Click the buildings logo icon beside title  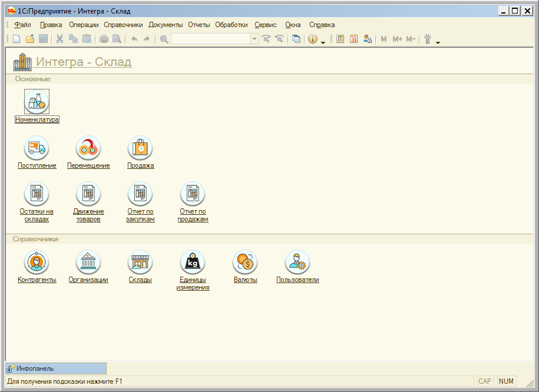[x=22, y=62]
